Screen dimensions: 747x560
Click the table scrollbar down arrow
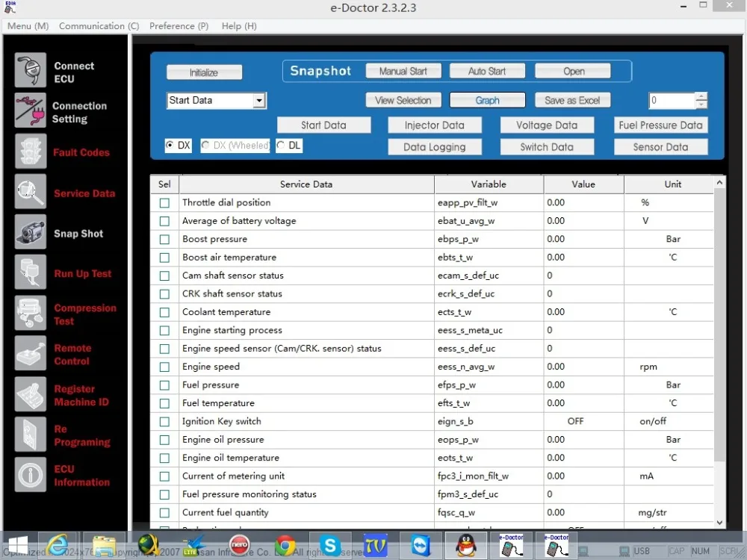pos(719,523)
